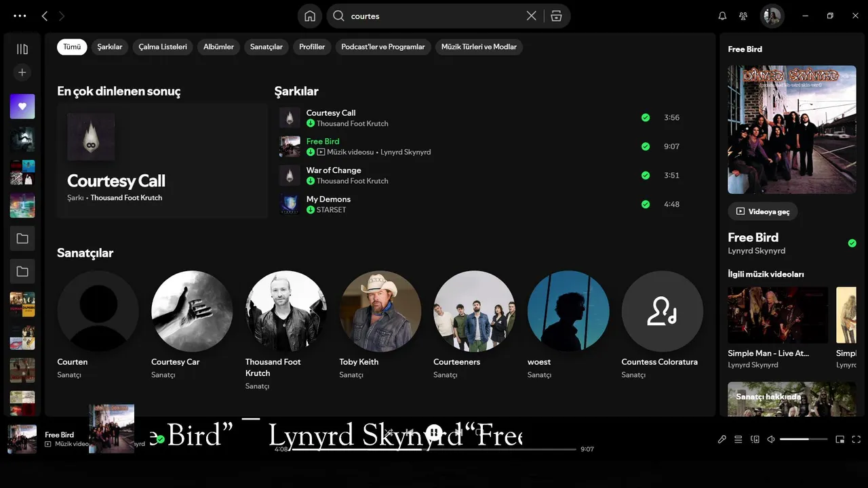Screen dimensions: 868x488
Task: Go back with the left arrow
Action: coord(45,16)
